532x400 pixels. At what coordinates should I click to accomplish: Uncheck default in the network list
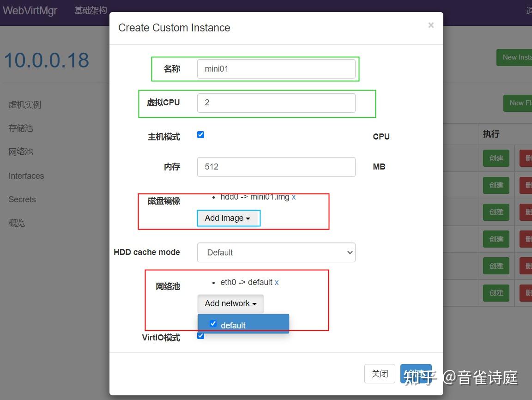[213, 323]
